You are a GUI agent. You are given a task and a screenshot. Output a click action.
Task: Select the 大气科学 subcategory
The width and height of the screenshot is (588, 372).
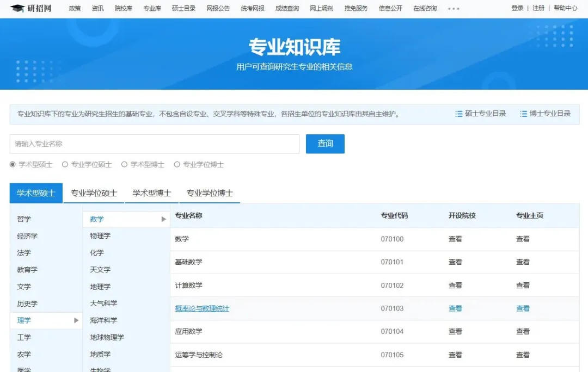click(x=103, y=303)
